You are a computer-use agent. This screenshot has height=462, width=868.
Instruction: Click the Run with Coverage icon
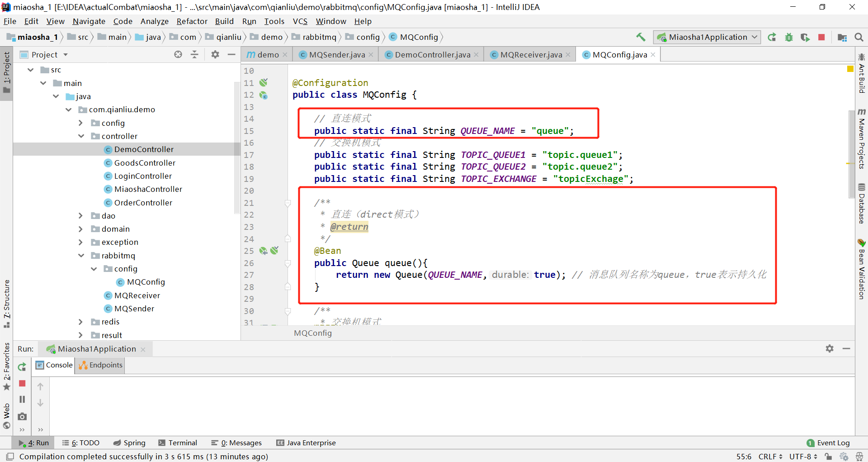coord(805,37)
